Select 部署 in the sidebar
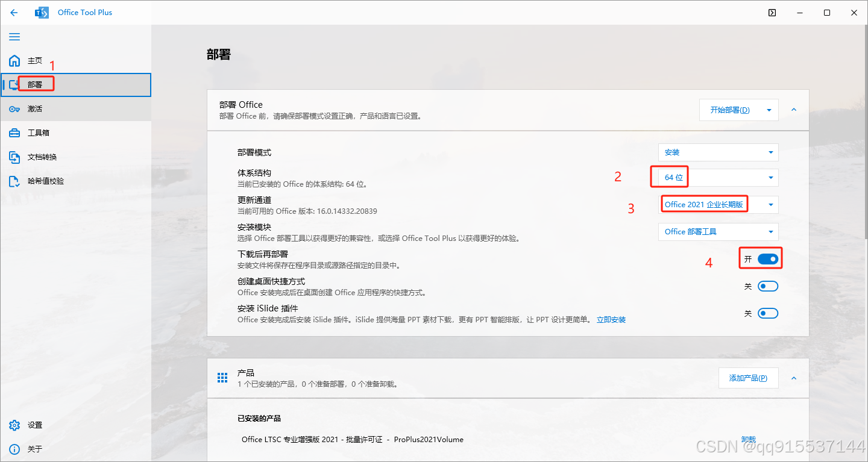The width and height of the screenshot is (868, 462). click(x=75, y=85)
